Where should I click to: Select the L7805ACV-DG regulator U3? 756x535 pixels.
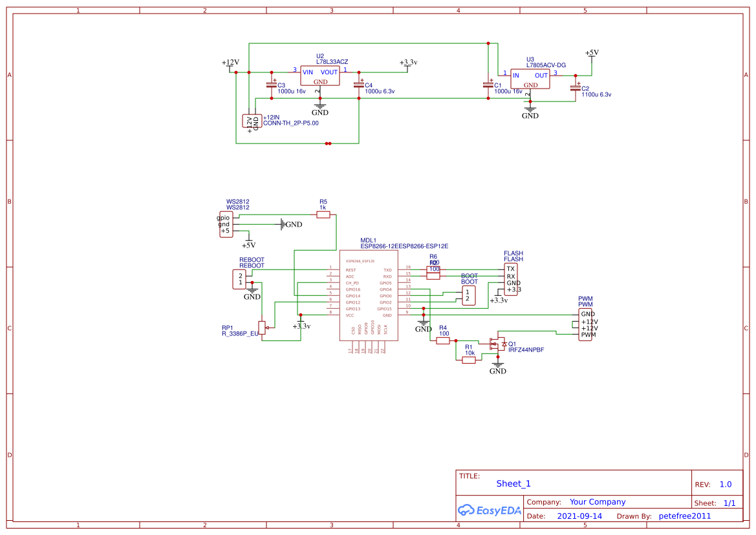pos(530,80)
